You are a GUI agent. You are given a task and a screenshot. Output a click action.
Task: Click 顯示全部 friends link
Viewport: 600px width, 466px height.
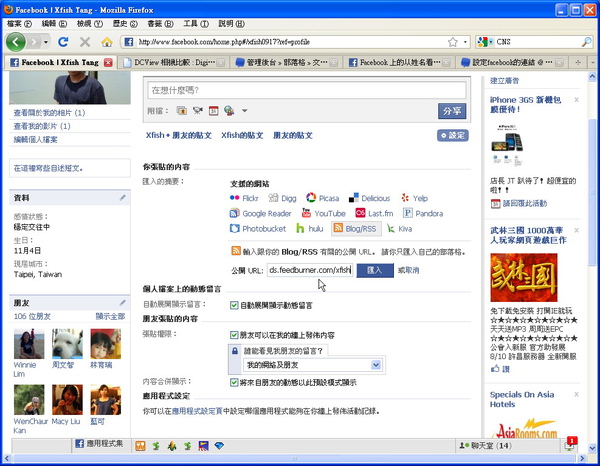click(110, 316)
